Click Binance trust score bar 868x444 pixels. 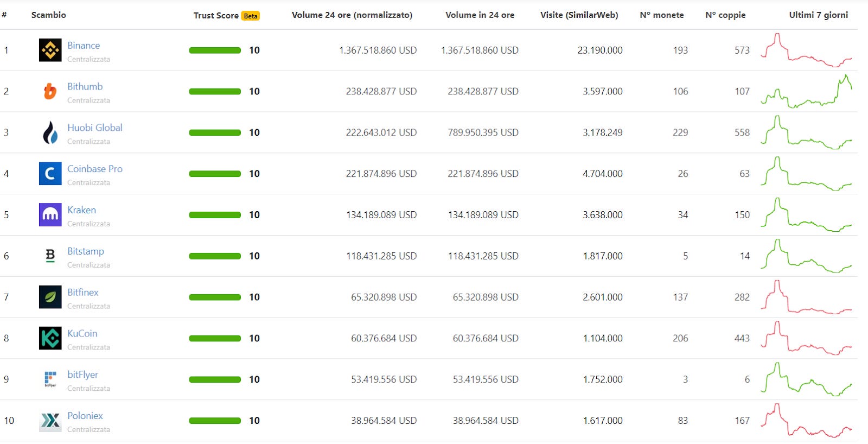[215, 50]
